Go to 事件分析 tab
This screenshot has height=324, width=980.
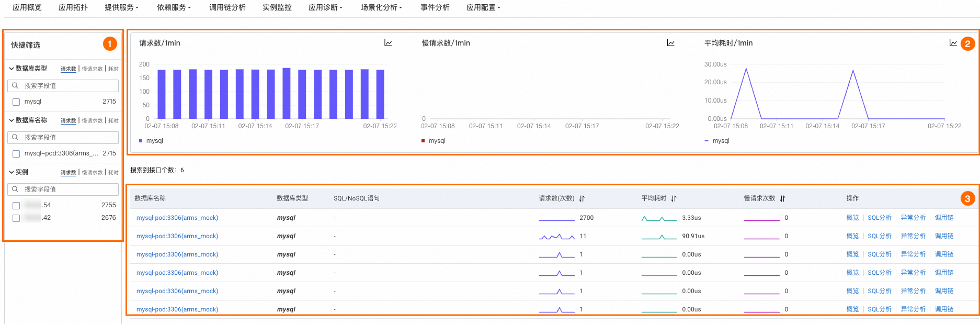[x=435, y=7]
